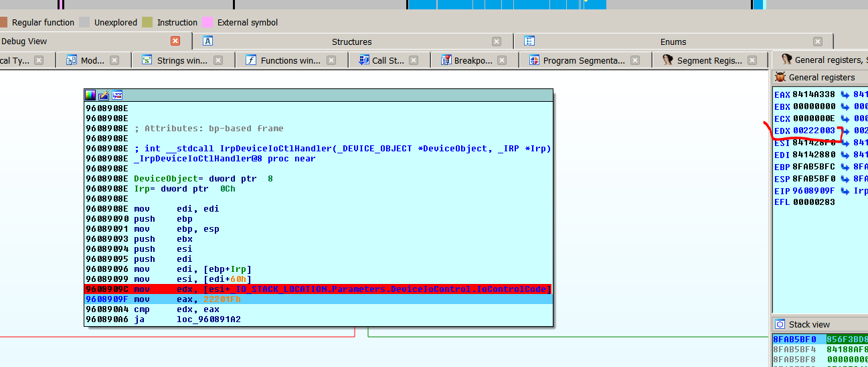Click the edit node text pencil icon

tap(104, 95)
